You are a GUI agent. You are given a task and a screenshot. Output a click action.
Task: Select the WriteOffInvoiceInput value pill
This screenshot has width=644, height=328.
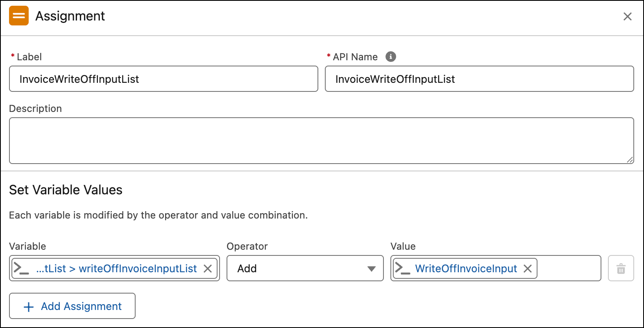click(465, 269)
